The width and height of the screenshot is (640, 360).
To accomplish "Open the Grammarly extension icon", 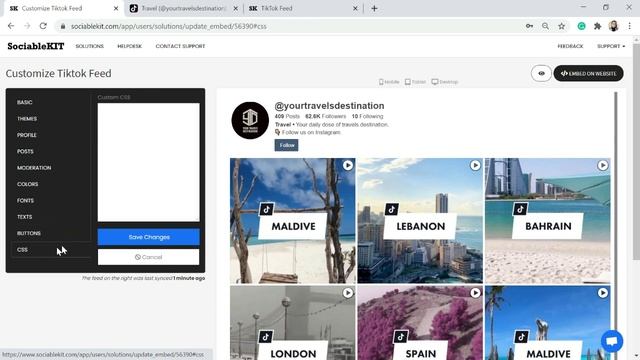I will click(x=582, y=26).
